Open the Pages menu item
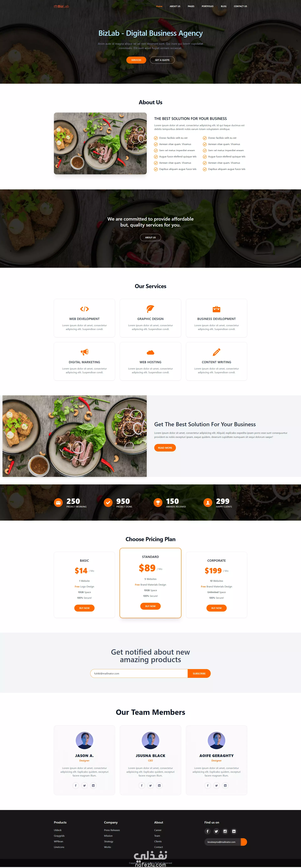The height and width of the screenshot is (868, 301). [x=191, y=6]
